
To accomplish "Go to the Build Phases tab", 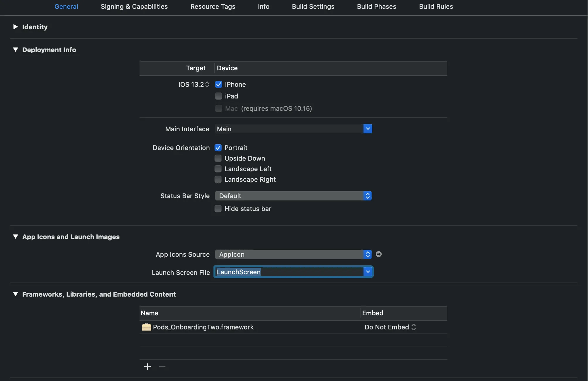I will click(x=376, y=6).
